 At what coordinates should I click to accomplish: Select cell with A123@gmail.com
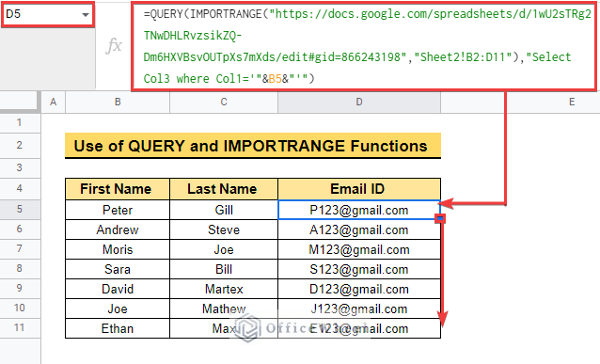359,229
